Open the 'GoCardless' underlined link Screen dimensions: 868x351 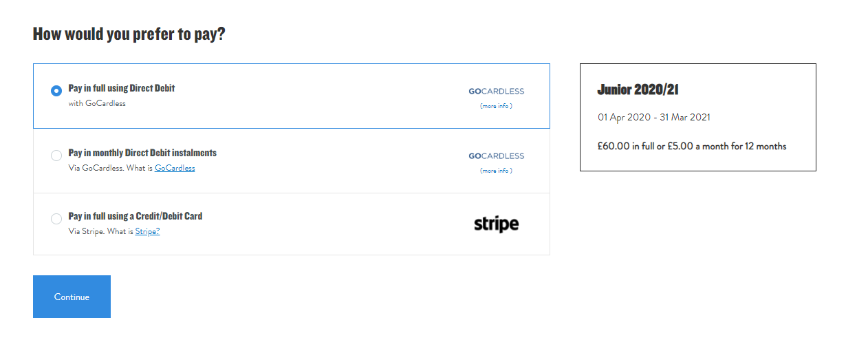point(175,168)
